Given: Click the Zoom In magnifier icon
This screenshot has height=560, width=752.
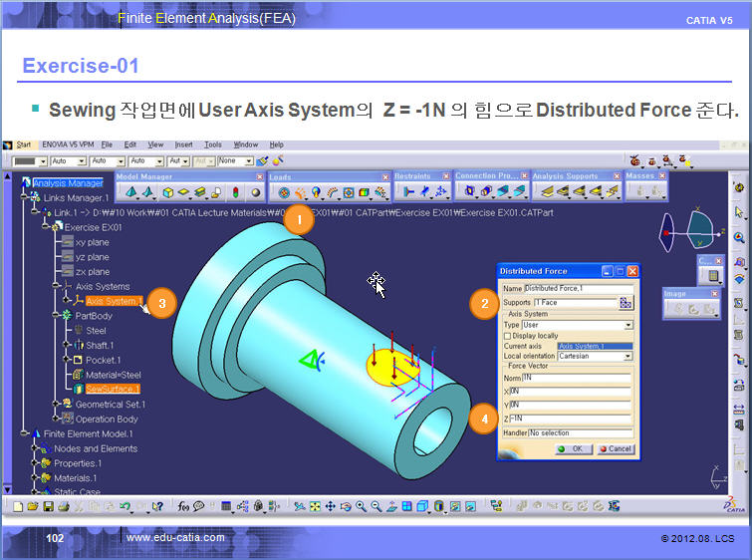Looking at the screenshot, I should 361,506.
